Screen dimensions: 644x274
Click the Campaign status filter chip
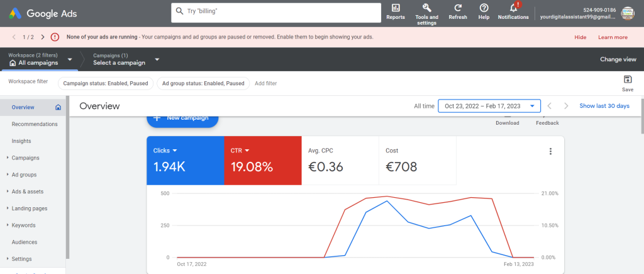pyautogui.click(x=104, y=83)
